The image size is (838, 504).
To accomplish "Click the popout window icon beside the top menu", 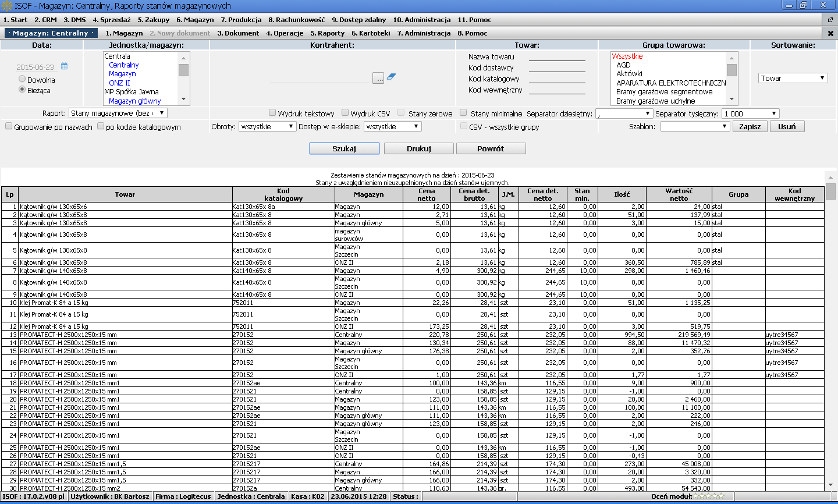I will tap(830, 20).
